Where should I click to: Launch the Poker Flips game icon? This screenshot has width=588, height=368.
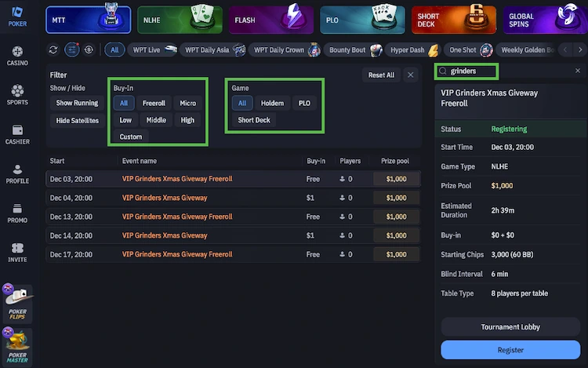tap(17, 301)
